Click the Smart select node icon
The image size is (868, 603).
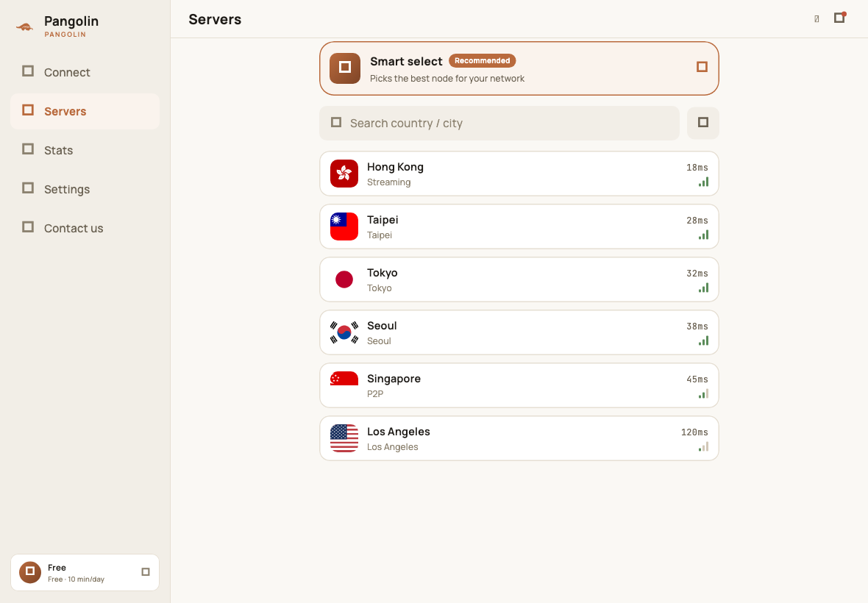[x=345, y=68]
